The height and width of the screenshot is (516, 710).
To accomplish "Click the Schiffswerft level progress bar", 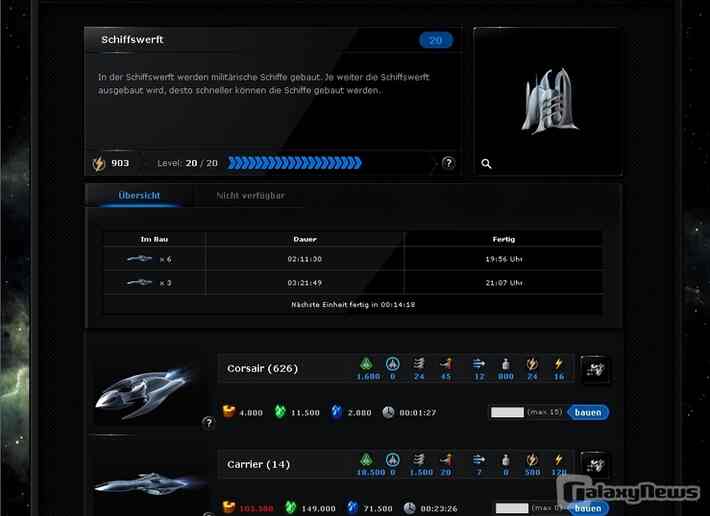I will pyautogui.click(x=294, y=163).
